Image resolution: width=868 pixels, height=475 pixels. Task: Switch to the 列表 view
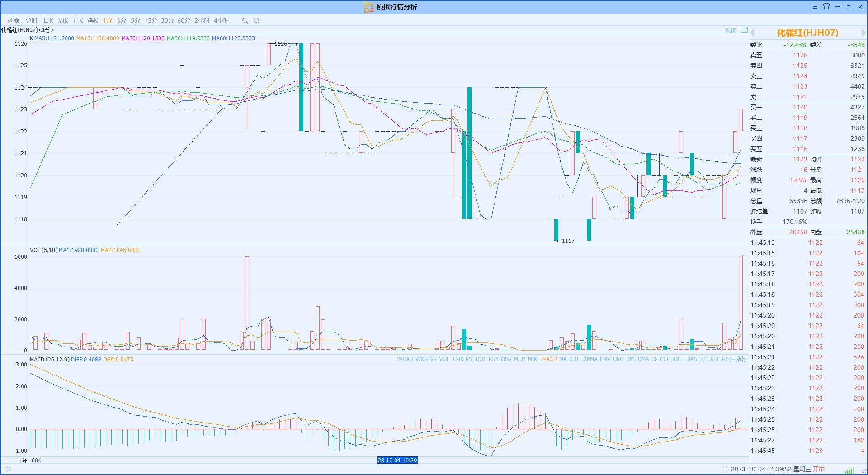click(x=14, y=20)
